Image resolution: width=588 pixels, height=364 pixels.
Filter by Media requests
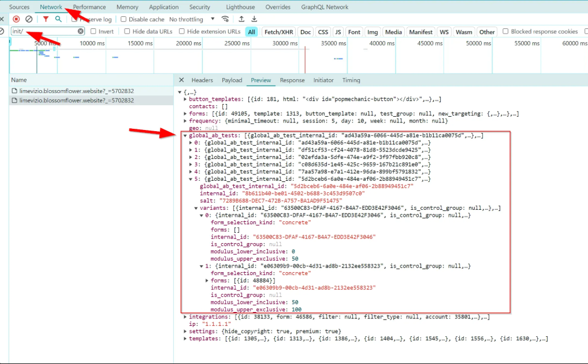[x=393, y=32]
